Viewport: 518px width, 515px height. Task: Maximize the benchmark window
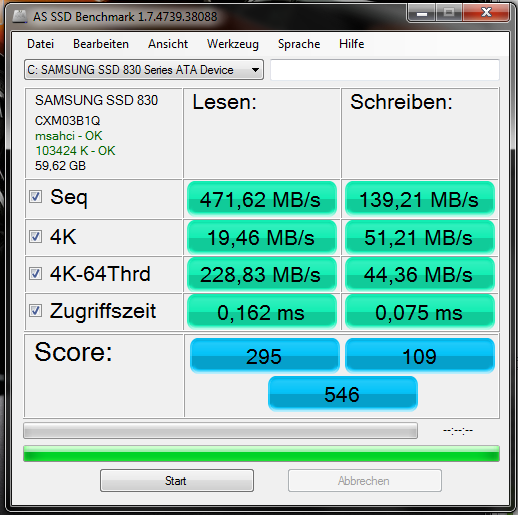coord(449,13)
